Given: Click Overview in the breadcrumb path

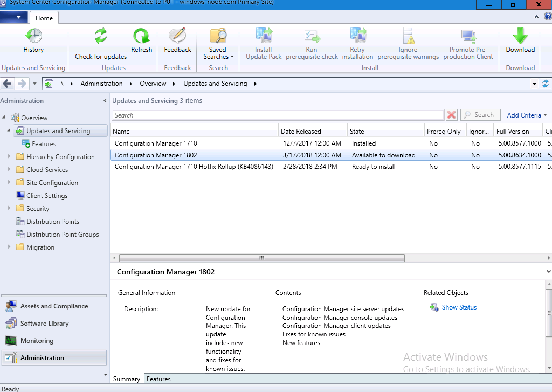Looking at the screenshot, I should pyautogui.click(x=153, y=84).
